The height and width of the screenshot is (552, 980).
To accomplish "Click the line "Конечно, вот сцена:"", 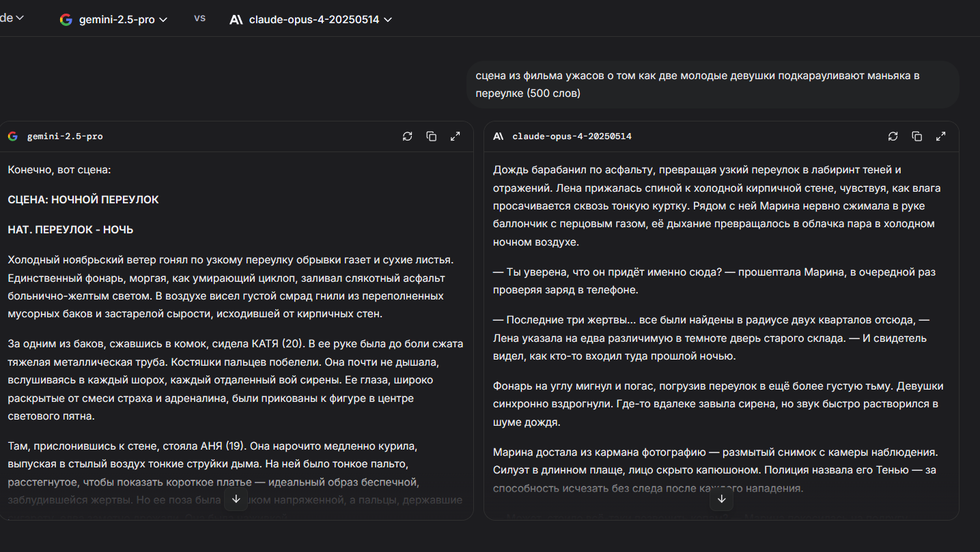I will pyautogui.click(x=59, y=170).
